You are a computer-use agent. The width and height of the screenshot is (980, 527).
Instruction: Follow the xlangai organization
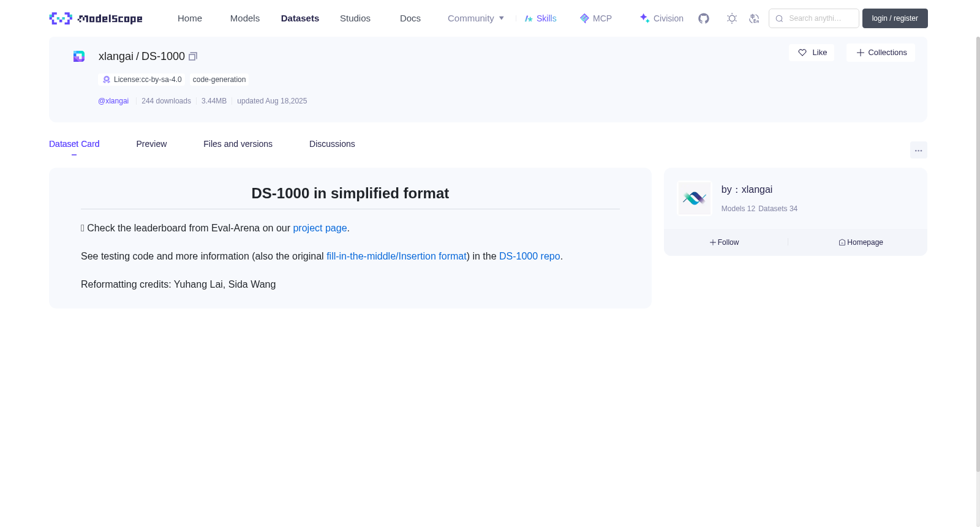point(725,242)
